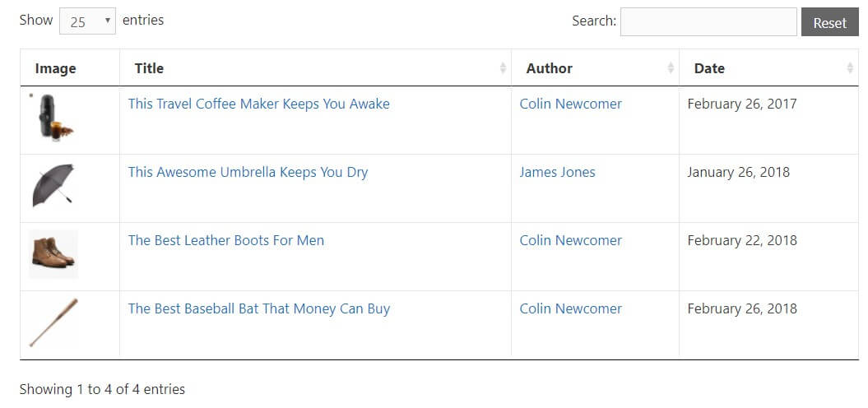
Task: Click the Author column sort arrows
Action: coord(671,68)
